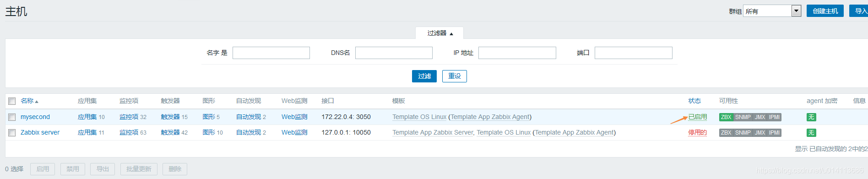Check the Zabbix server host checkbox

point(12,133)
